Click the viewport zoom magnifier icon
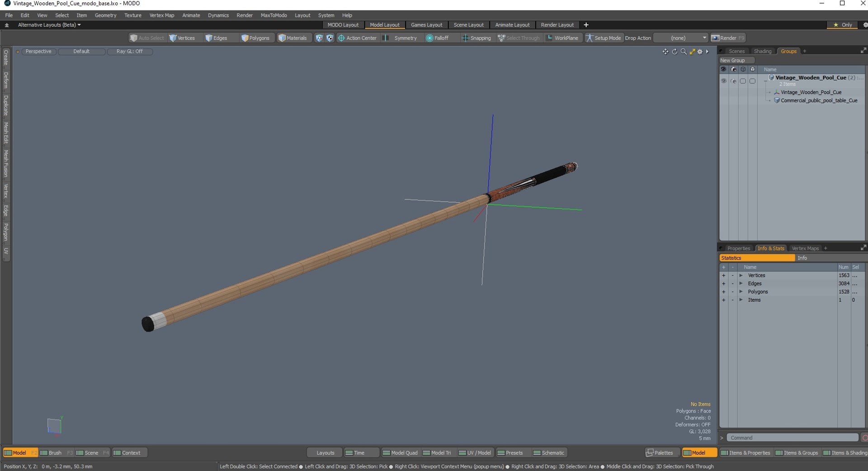 tap(684, 52)
